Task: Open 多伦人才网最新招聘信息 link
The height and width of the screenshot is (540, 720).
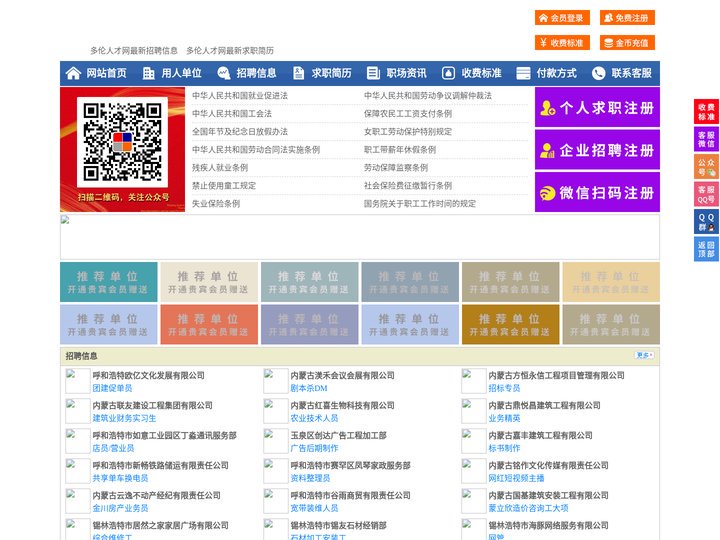Action: coord(134,51)
